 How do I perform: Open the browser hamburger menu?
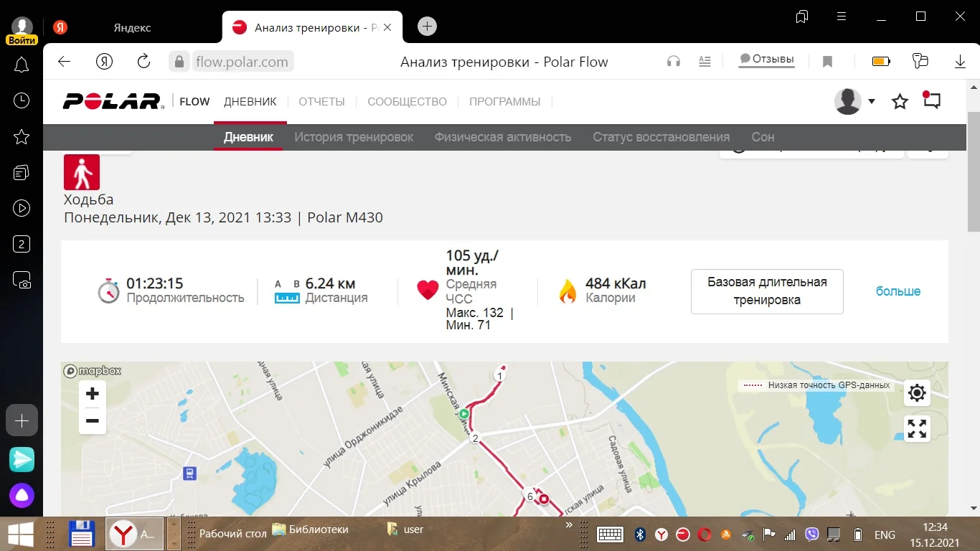pyautogui.click(x=842, y=17)
